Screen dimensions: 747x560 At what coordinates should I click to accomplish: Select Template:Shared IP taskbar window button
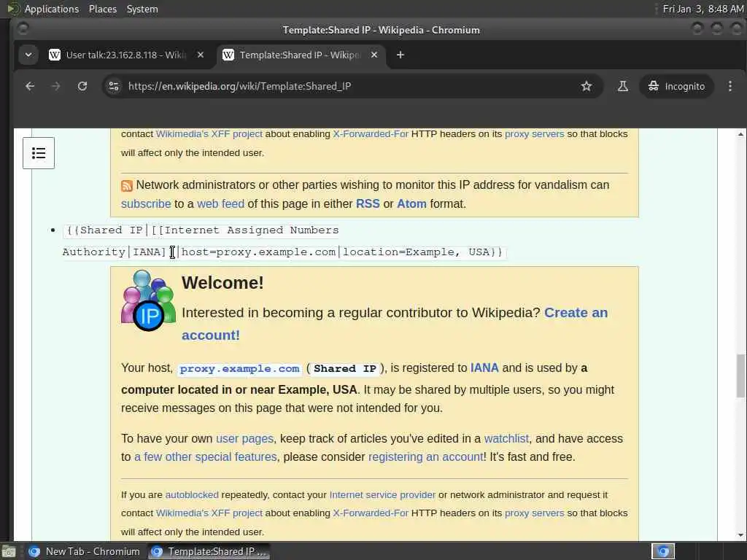click(209, 551)
